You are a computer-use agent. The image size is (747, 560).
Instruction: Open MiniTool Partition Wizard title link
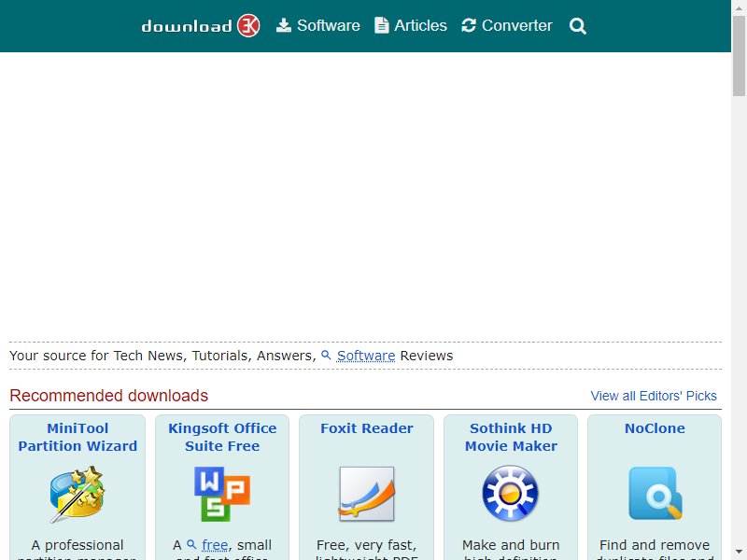[78, 437]
